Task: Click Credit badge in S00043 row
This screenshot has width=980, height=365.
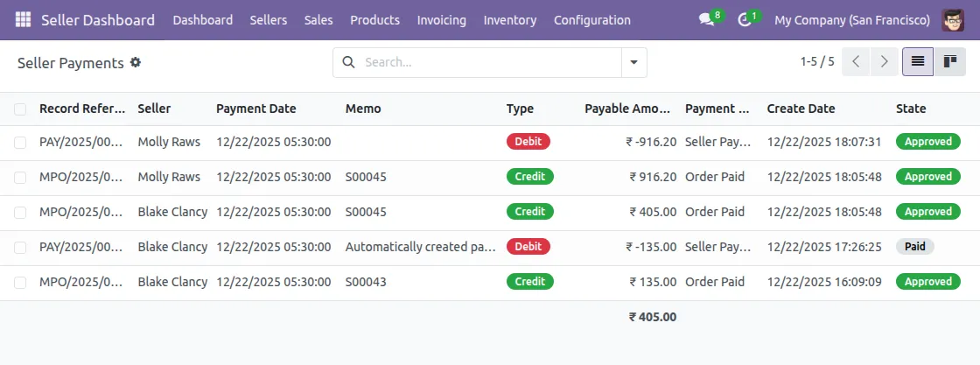Action: click(x=530, y=282)
